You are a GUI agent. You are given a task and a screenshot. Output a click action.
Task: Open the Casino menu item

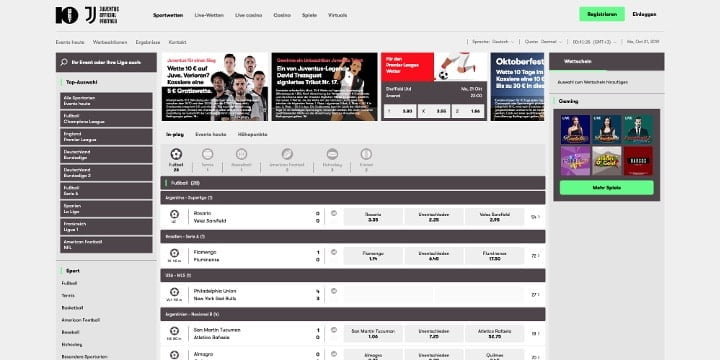(282, 15)
